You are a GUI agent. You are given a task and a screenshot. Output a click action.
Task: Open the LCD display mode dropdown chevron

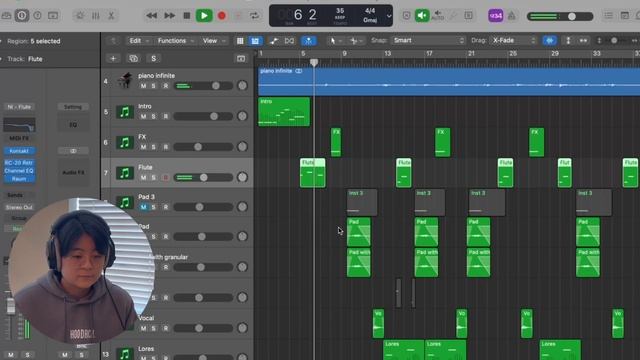(x=389, y=16)
